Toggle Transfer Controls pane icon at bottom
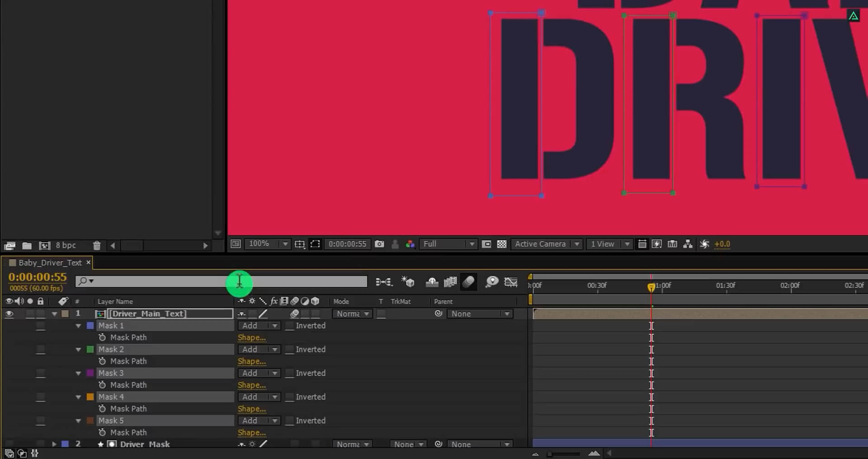The height and width of the screenshot is (459, 868). pos(22,453)
